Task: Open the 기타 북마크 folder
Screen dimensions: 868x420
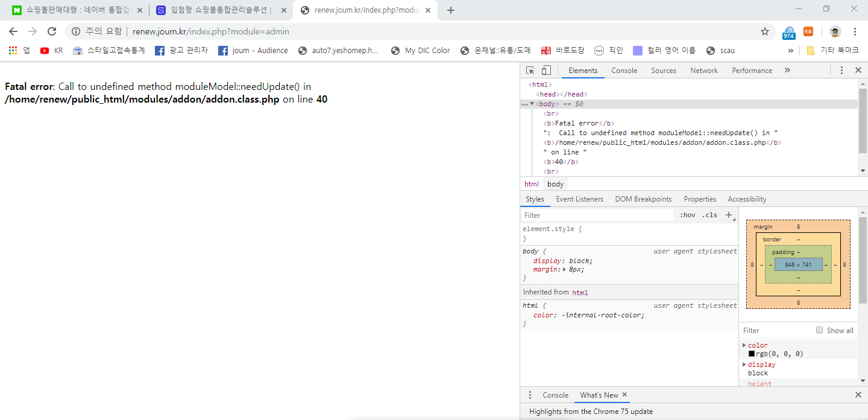Action: click(x=832, y=51)
